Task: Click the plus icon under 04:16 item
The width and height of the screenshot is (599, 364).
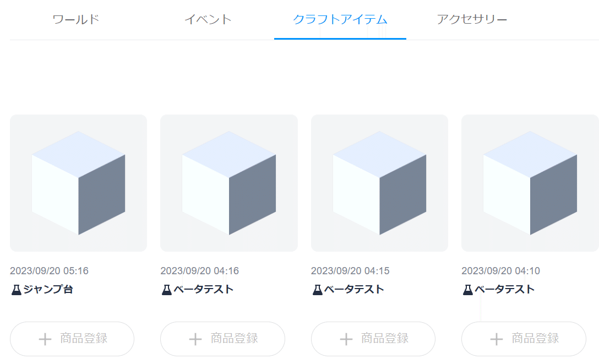Action: [195, 339]
